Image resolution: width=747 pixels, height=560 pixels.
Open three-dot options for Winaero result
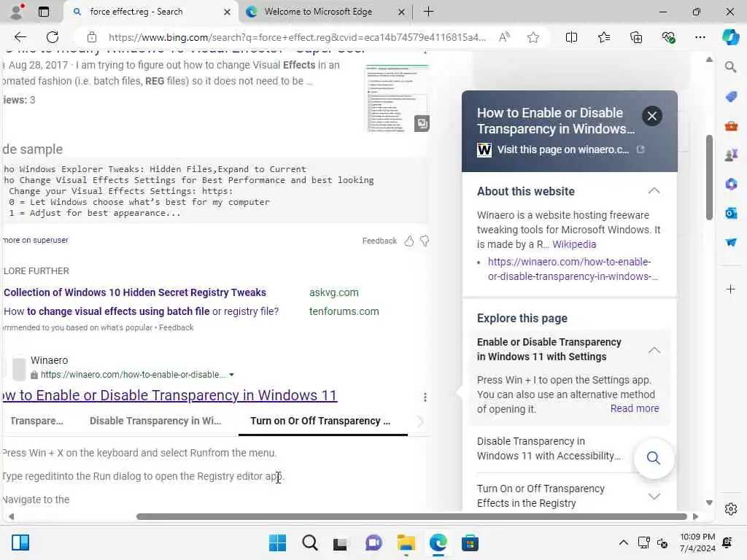click(x=425, y=397)
